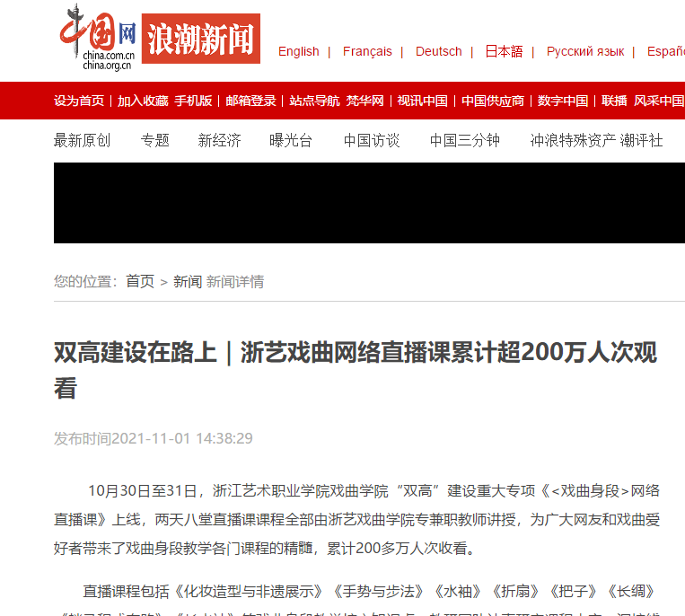The height and width of the screenshot is (616, 685).
Task: Select the 日本語 language link
Action: click(505, 51)
